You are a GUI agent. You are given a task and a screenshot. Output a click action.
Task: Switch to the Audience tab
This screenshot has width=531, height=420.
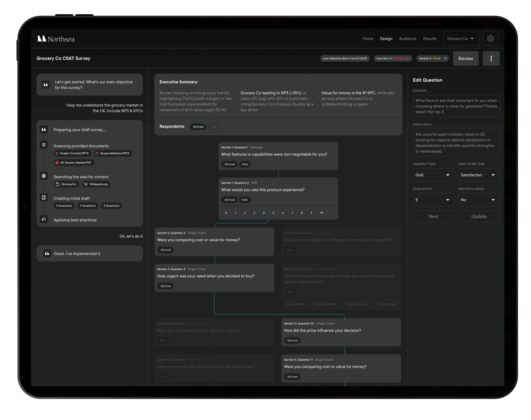407,39
